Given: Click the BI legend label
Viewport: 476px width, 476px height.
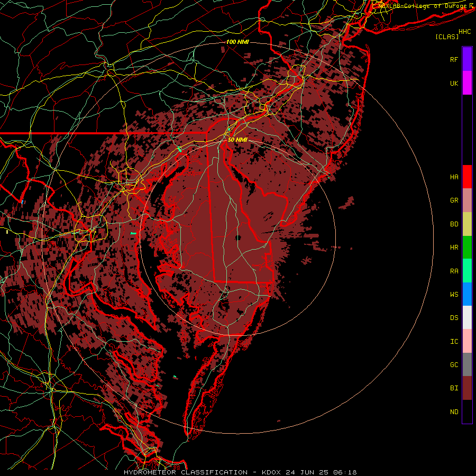Looking at the screenshot, I should click(x=454, y=388).
